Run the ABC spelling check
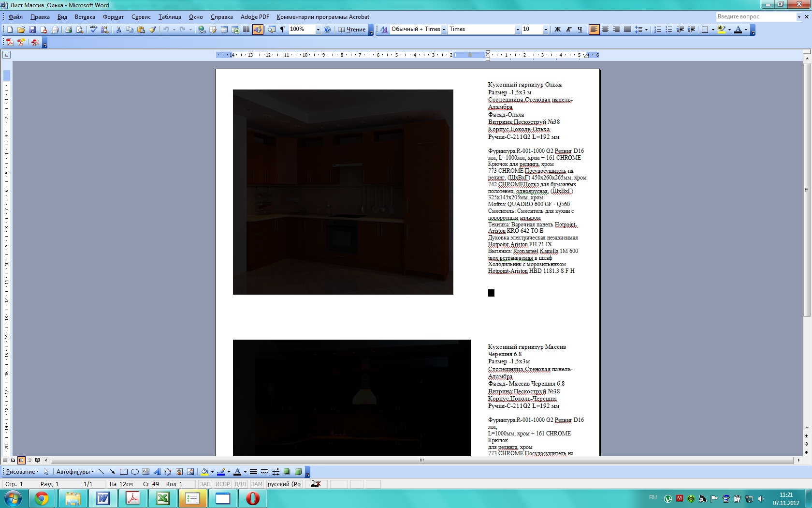 point(93,30)
